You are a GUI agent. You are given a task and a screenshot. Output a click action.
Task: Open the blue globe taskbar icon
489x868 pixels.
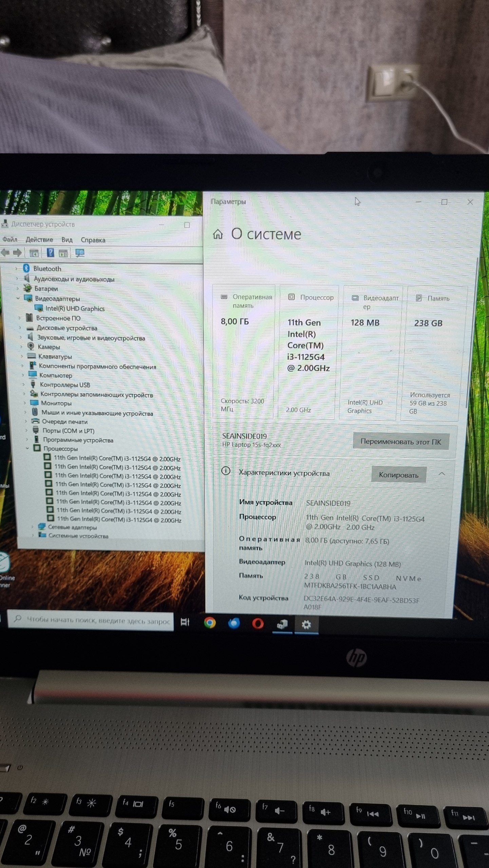tap(234, 623)
